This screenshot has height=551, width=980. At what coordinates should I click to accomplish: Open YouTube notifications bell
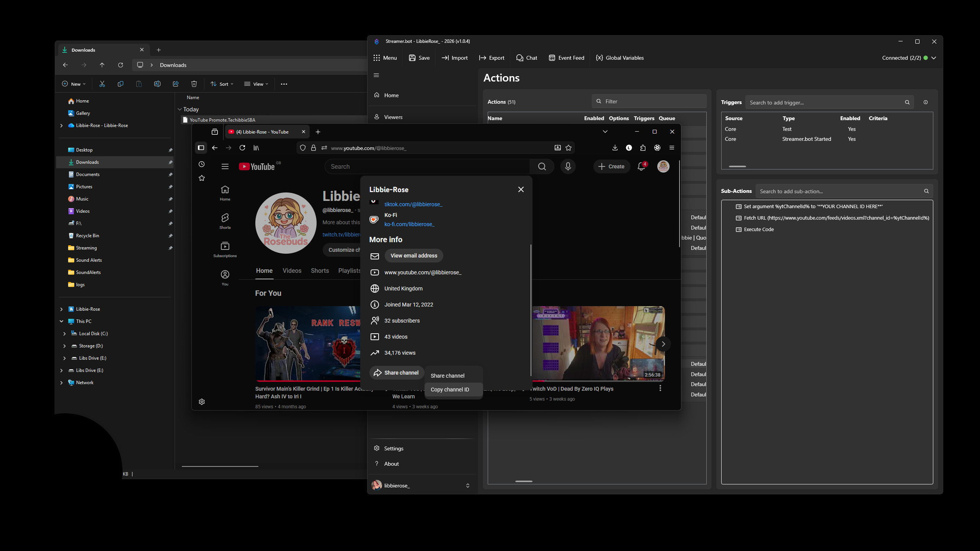coord(642,166)
